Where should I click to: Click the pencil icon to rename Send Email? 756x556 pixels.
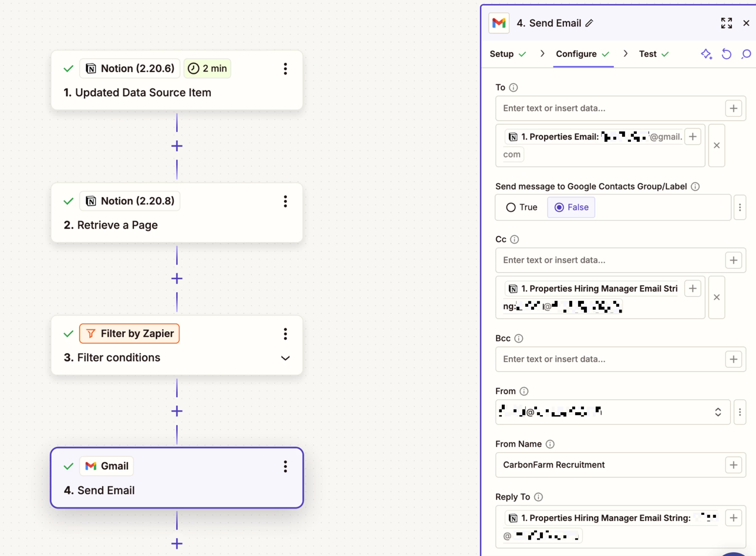click(589, 23)
